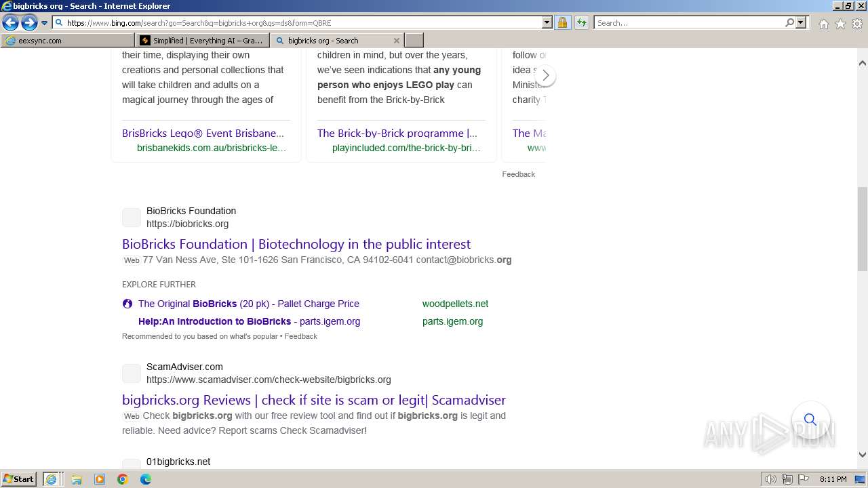868x488 pixels.
Task: Refresh the page with the refresh icon
Action: (582, 23)
